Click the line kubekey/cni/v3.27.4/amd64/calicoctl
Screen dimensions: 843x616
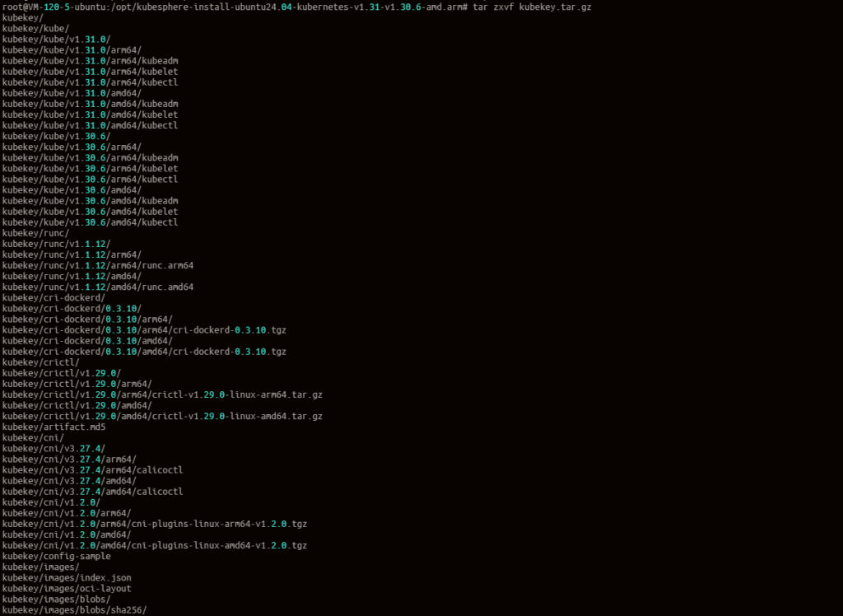pyautogui.click(x=92, y=491)
